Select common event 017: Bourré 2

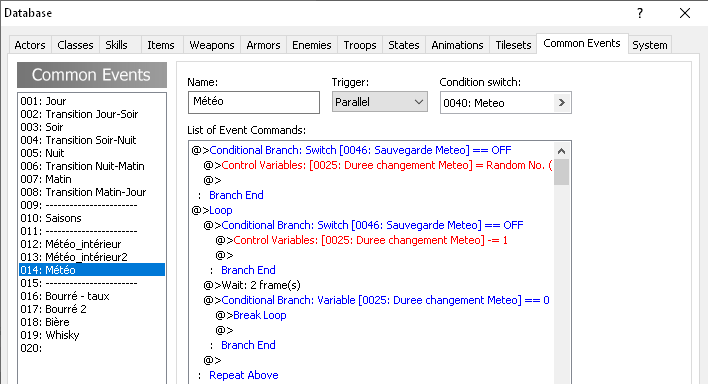(x=92, y=309)
